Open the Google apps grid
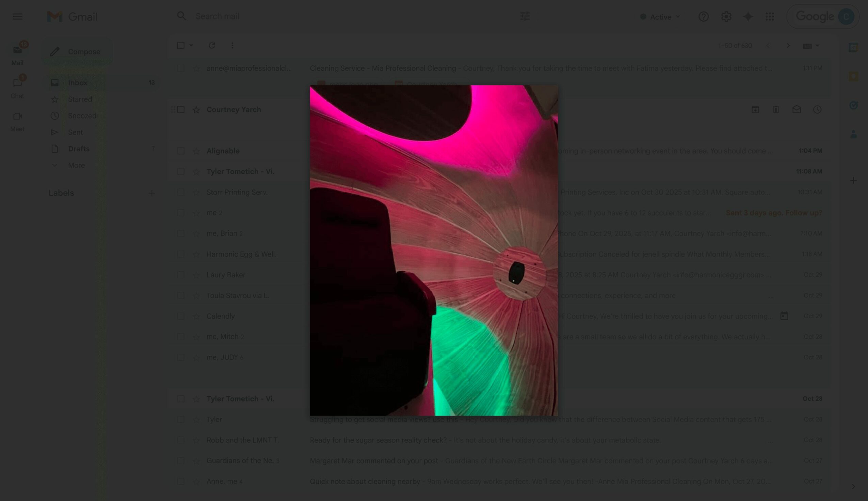The width and height of the screenshot is (868, 501). pyautogui.click(x=770, y=17)
